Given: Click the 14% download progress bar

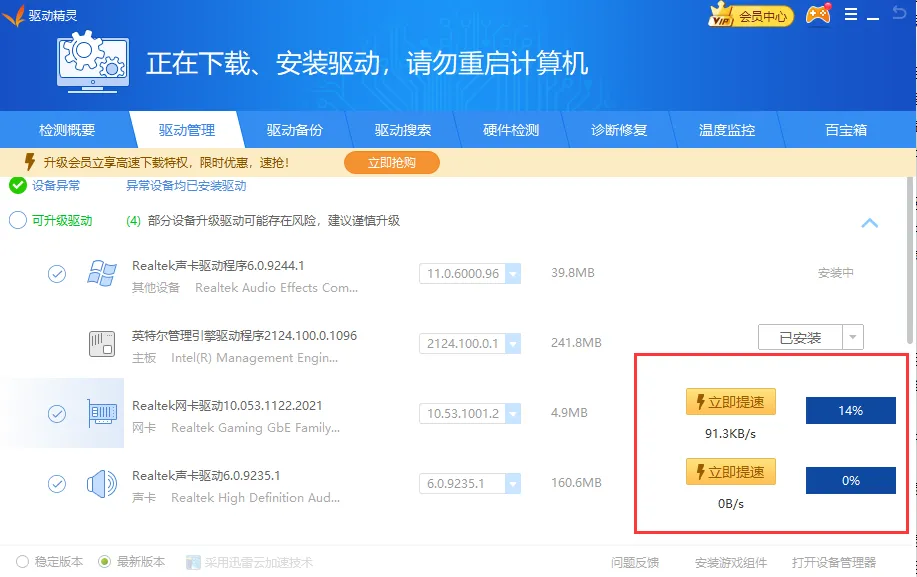Looking at the screenshot, I should (851, 410).
